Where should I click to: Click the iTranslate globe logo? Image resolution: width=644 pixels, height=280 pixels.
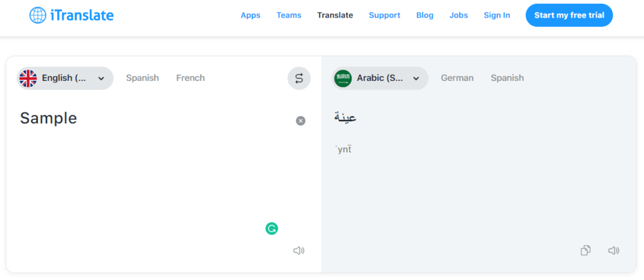(x=38, y=15)
